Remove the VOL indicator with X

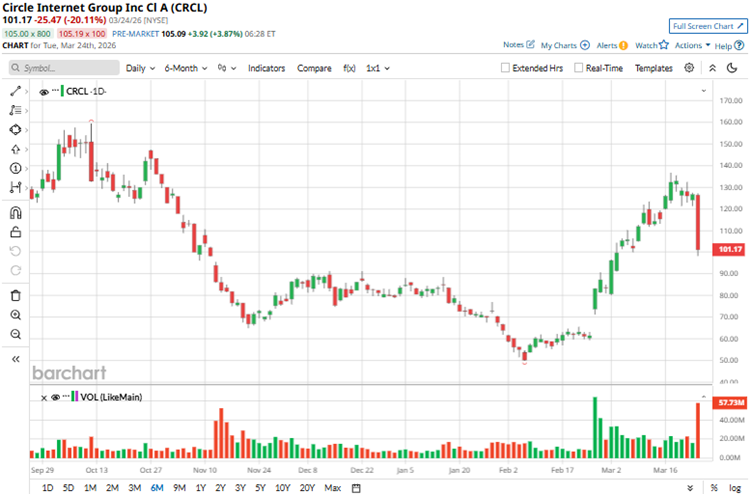pos(44,398)
